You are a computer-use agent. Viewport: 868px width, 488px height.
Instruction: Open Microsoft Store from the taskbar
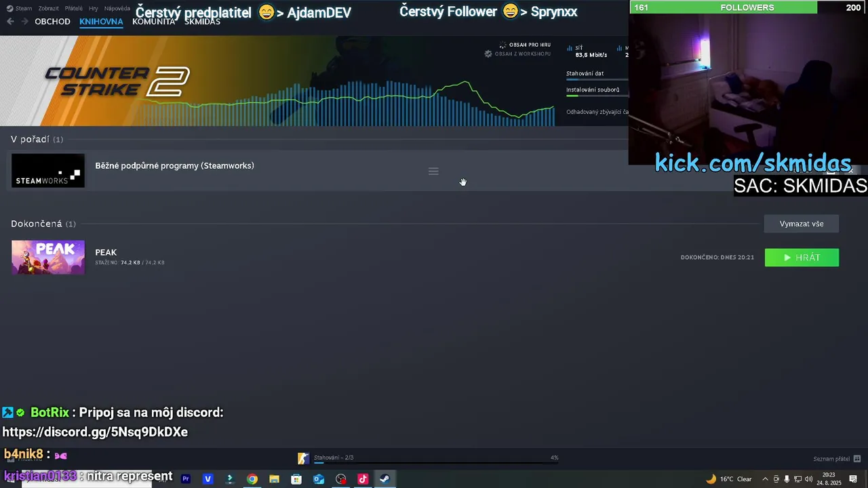point(296,479)
